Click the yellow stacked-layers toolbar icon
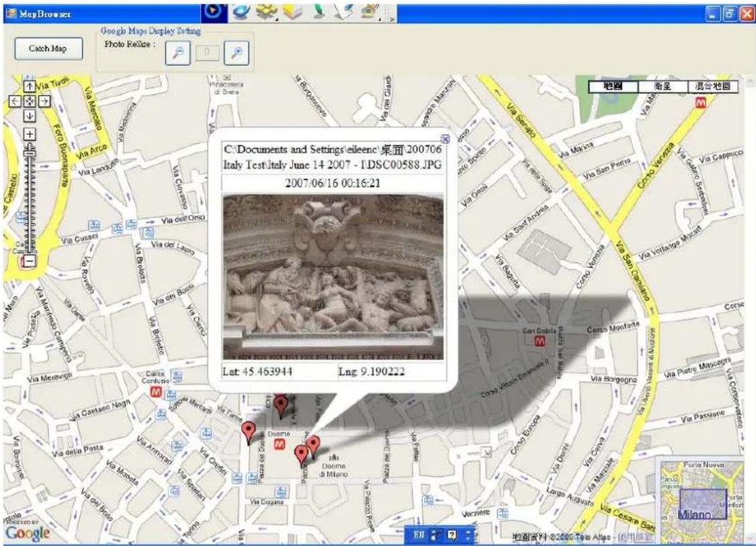 point(292,12)
